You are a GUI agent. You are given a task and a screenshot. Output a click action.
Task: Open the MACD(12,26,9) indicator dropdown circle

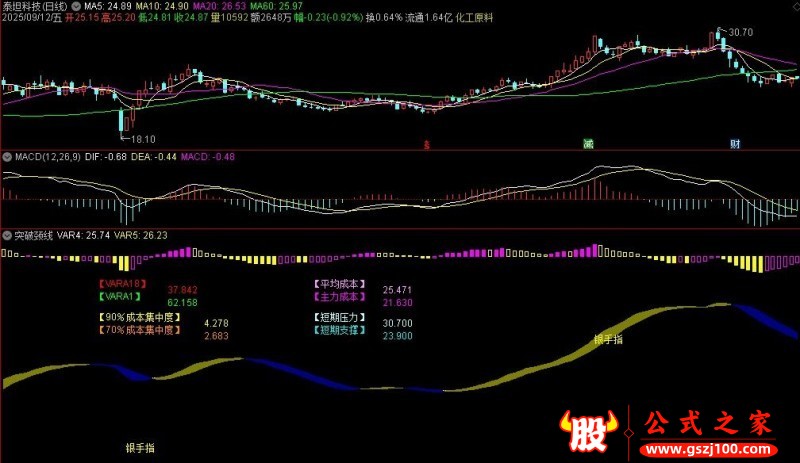coord(7,157)
